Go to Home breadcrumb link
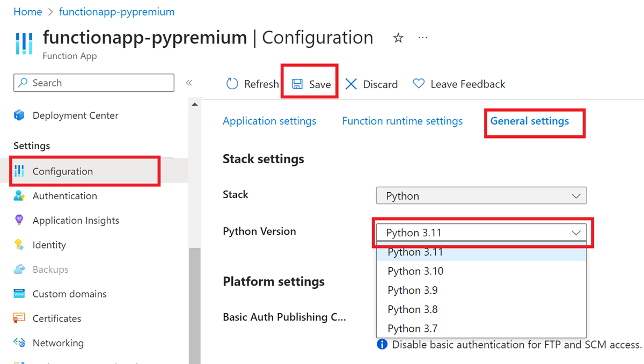The image size is (644, 364). [27, 12]
